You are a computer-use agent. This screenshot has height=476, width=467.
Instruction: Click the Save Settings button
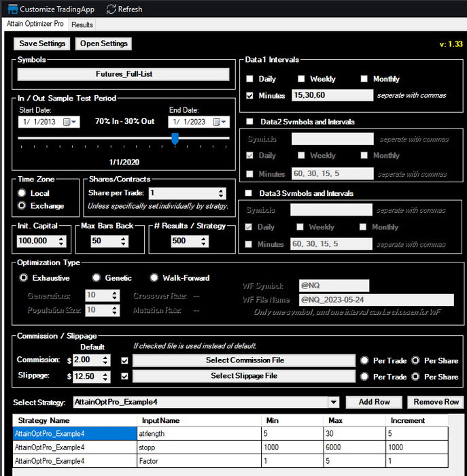(x=42, y=44)
